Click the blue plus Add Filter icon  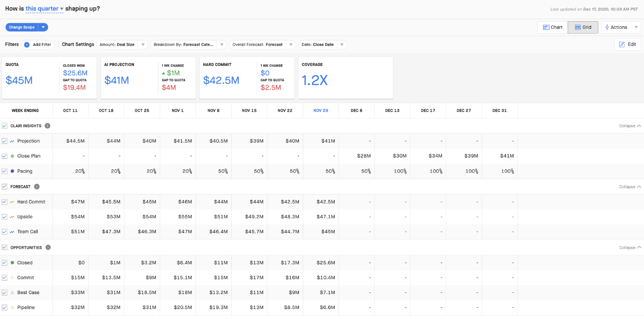(27, 45)
